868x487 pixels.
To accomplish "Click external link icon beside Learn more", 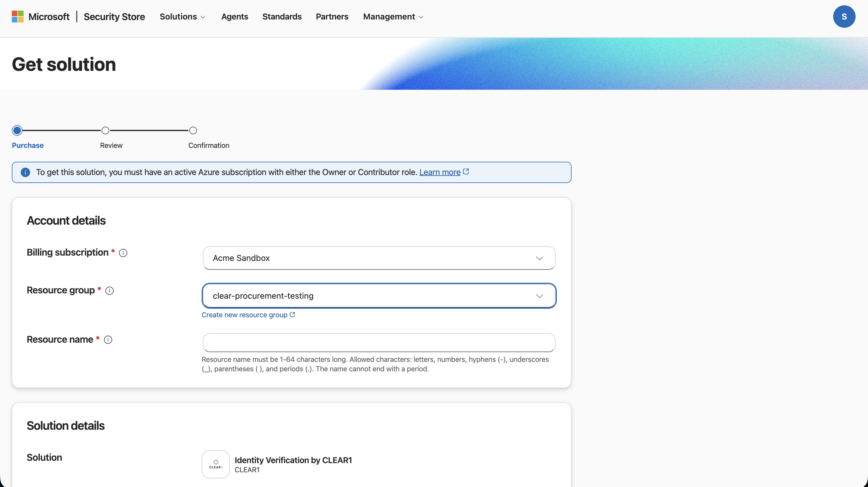I will [466, 172].
